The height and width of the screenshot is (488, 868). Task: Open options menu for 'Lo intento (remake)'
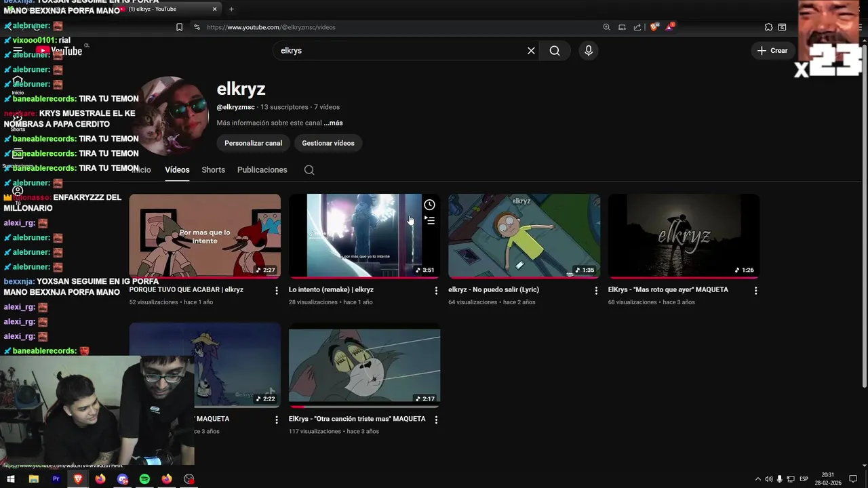[x=436, y=290]
